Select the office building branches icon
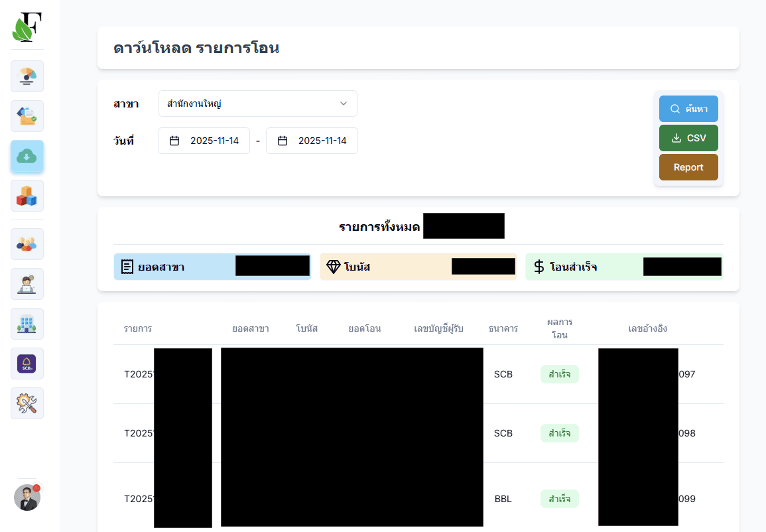 click(x=27, y=324)
